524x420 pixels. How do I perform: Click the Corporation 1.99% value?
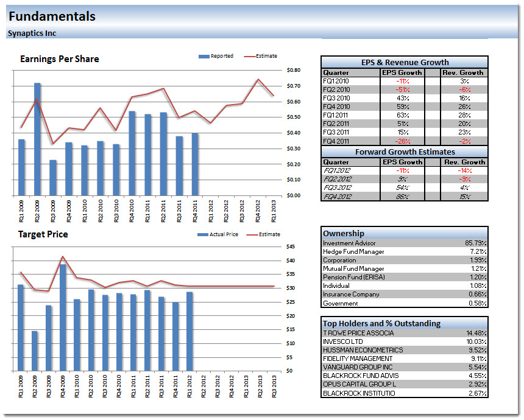point(478,260)
